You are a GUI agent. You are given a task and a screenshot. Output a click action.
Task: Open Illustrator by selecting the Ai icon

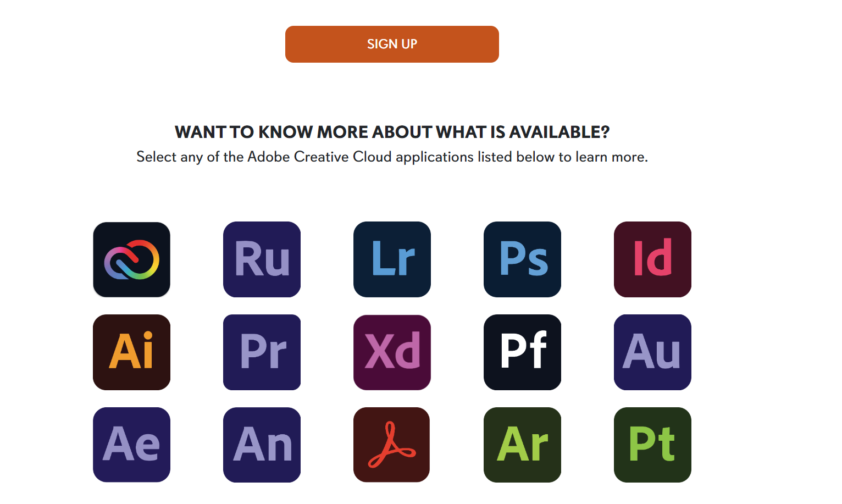132,352
